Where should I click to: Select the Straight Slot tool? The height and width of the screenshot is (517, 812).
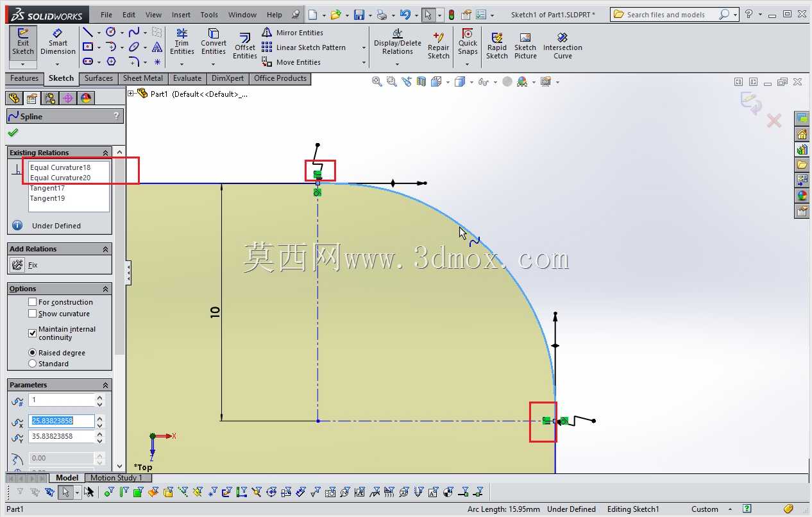click(88, 62)
